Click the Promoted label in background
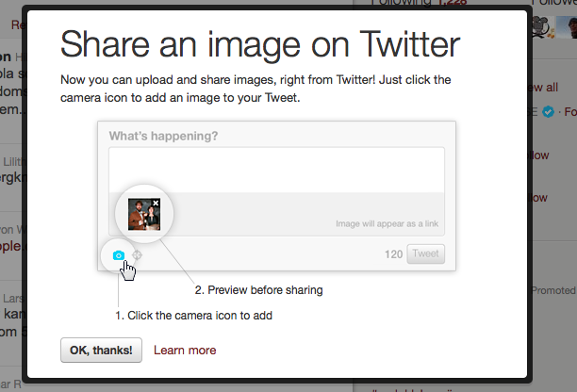This screenshot has height=392, width=577. (553, 290)
